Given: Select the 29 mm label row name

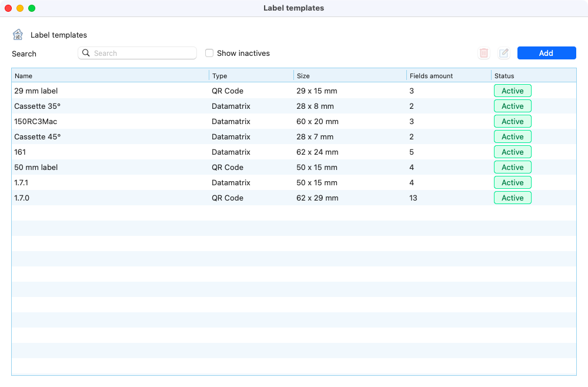Looking at the screenshot, I should click(36, 91).
